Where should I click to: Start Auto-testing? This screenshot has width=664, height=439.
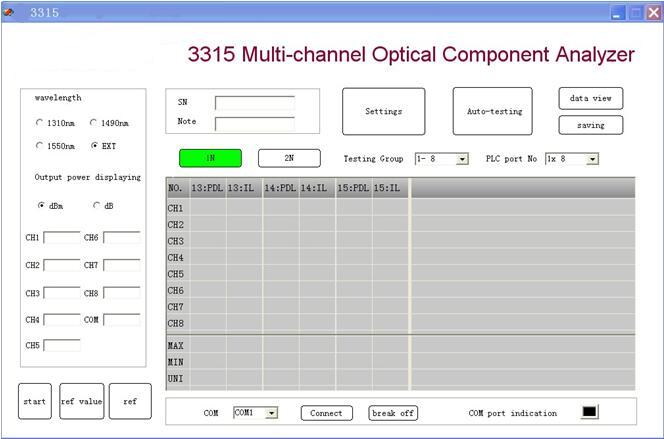pyautogui.click(x=493, y=111)
